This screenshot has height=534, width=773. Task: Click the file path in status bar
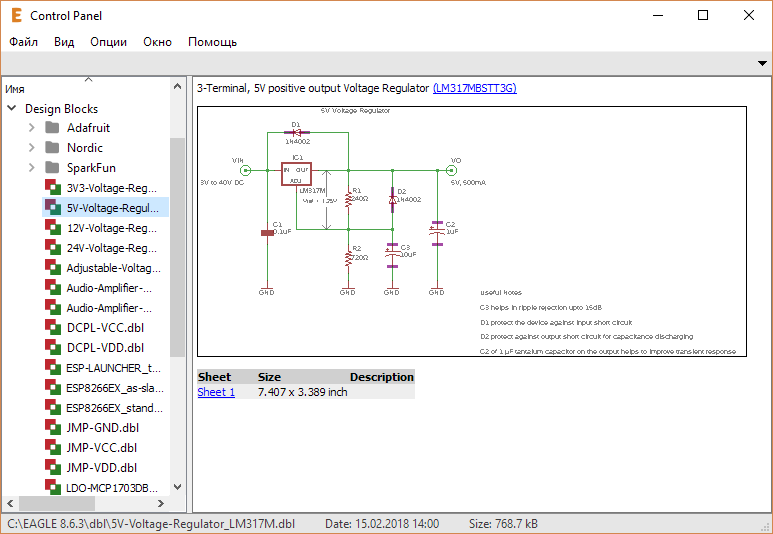151,524
